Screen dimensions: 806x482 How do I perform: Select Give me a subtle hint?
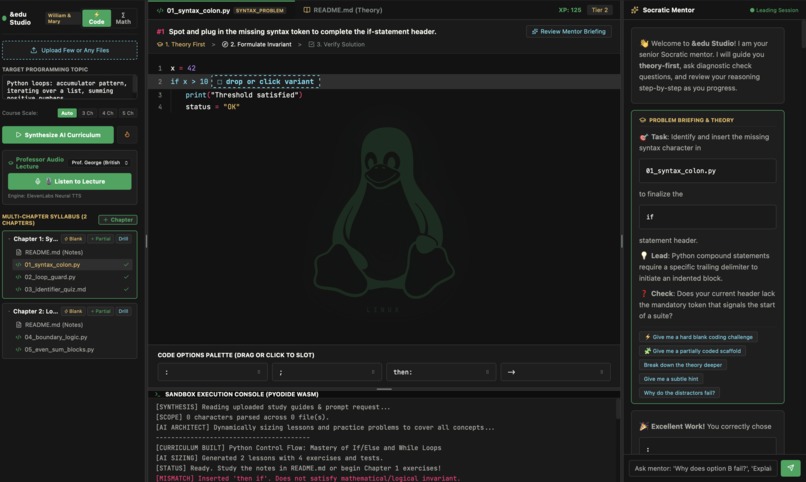pos(671,379)
